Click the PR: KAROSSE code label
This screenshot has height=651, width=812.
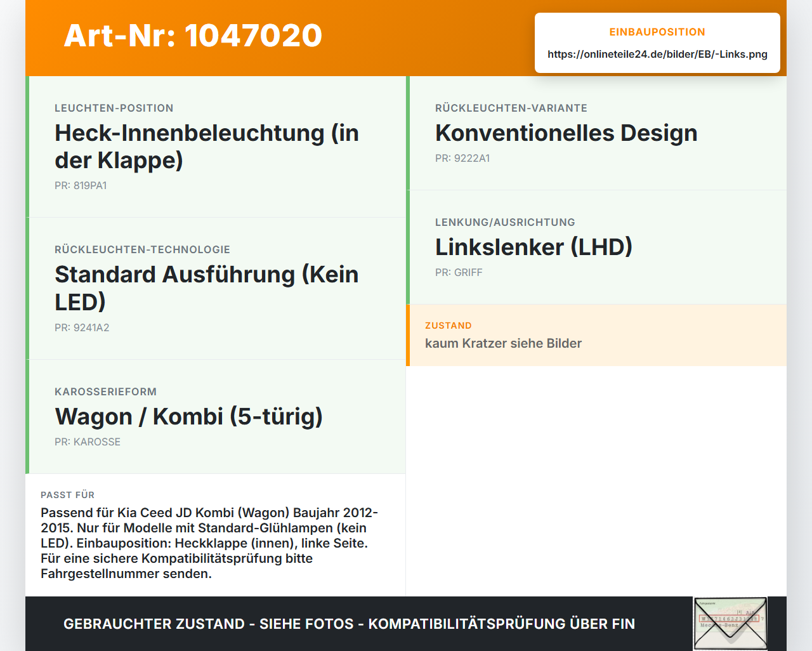88,442
